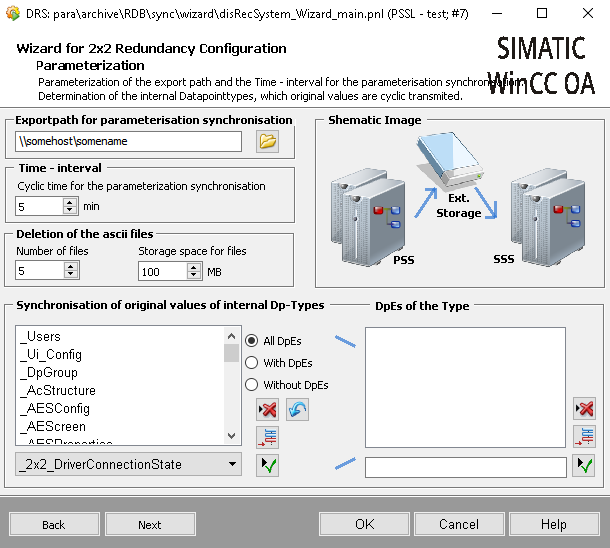Increase Number of files value
Image resolution: width=610 pixels, height=548 pixels.
pos(71,266)
